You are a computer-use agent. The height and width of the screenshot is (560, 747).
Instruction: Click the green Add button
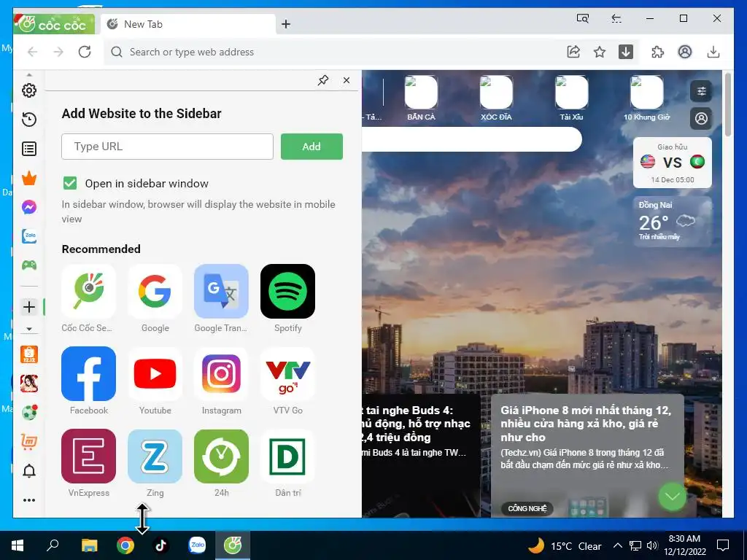[311, 146]
